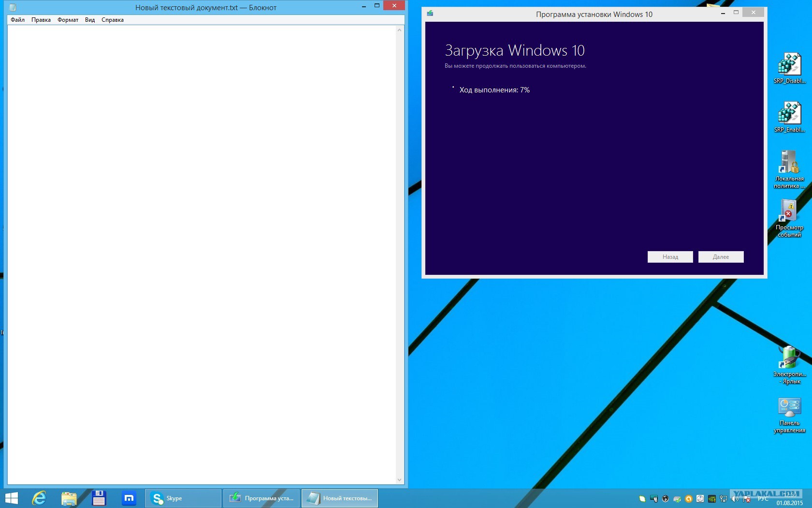Click the white disk tray icon
This screenshot has height=508, width=812.
tap(700, 499)
